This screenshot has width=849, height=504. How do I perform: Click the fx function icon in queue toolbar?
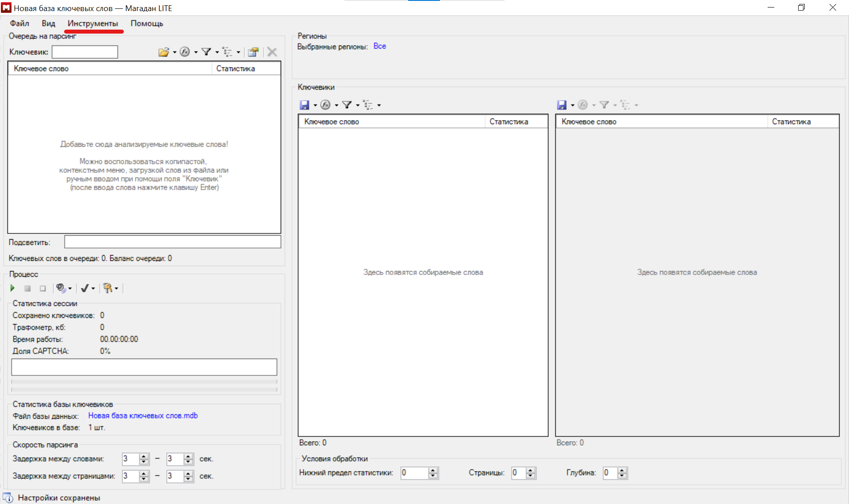tap(185, 52)
